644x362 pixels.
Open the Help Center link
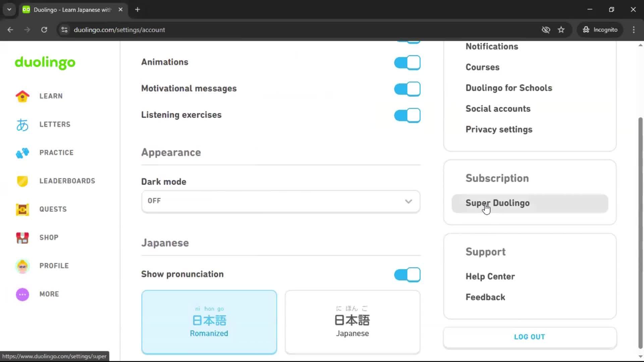(x=490, y=277)
